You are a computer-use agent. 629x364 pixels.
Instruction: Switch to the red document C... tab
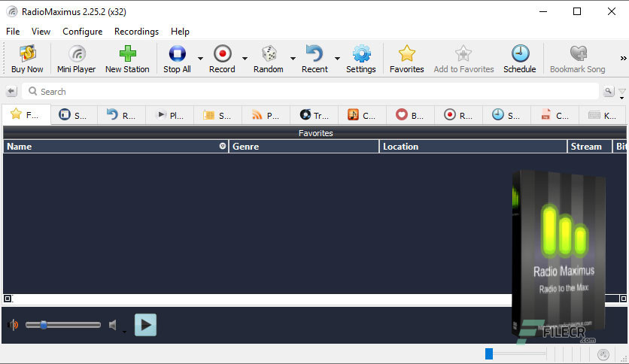pyautogui.click(x=555, y=116)
